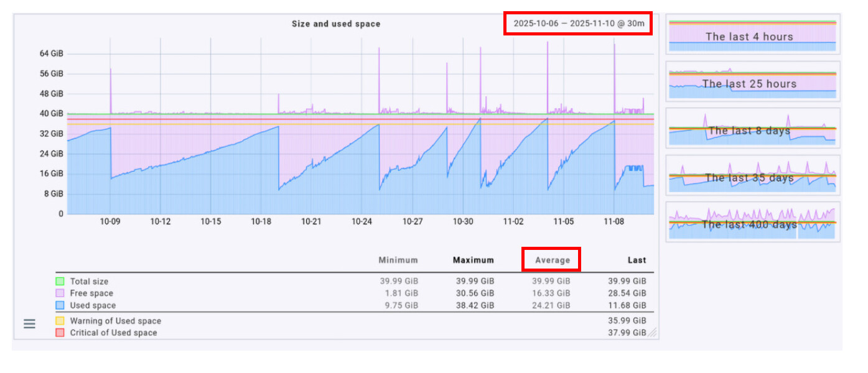This screenshot has height=373, width=868.
Task: Toggle the Minimum column header
Action: (x=398, y=260)
